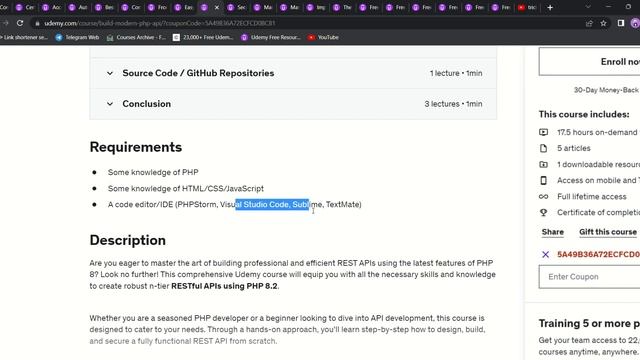Switch to the browser tab labeled The

click(x=343, y=7)
